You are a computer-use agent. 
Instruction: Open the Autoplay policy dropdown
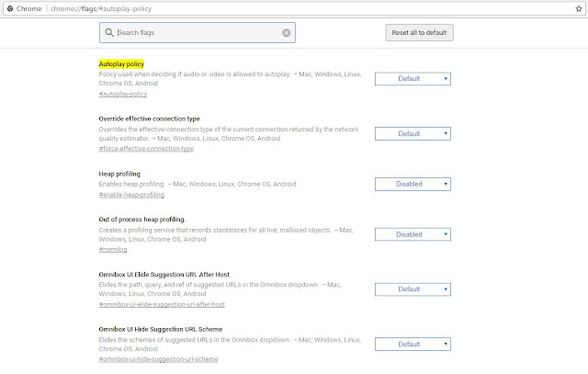[x=413, y=79]
